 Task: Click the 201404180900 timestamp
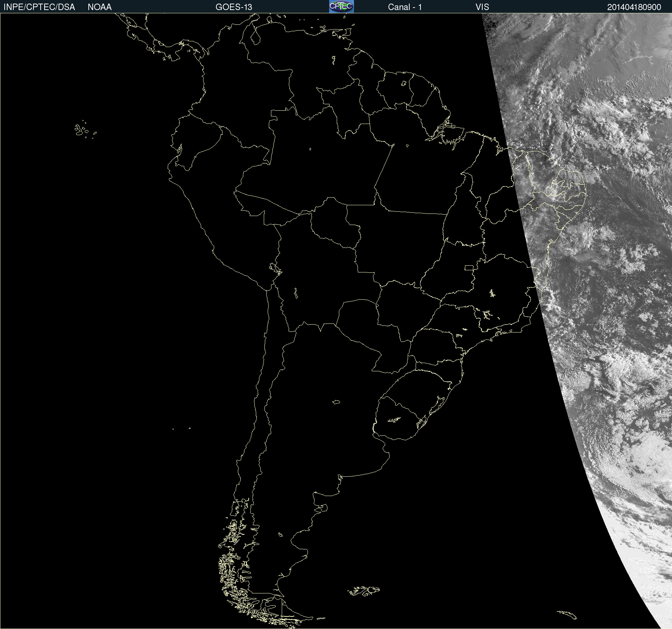pos(634,7)
